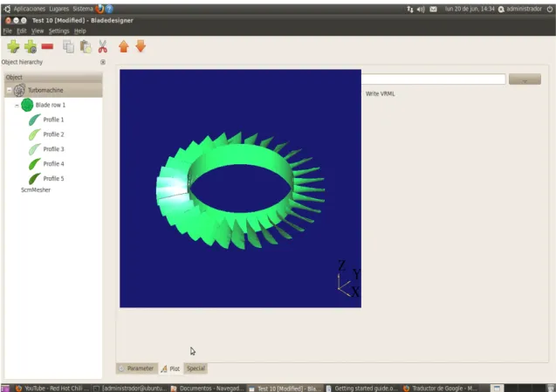Select the Profile 5 entry
Screen dimensions: 556x392
53,178
